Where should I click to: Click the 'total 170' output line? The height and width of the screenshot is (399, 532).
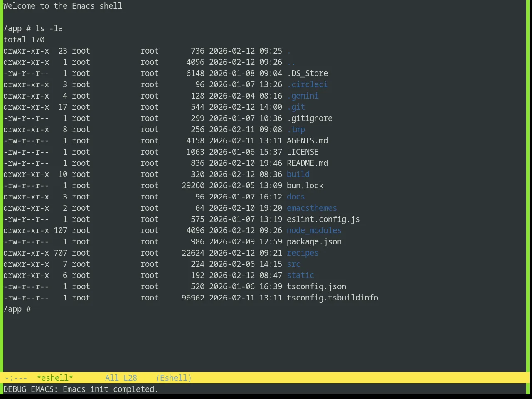24,40
